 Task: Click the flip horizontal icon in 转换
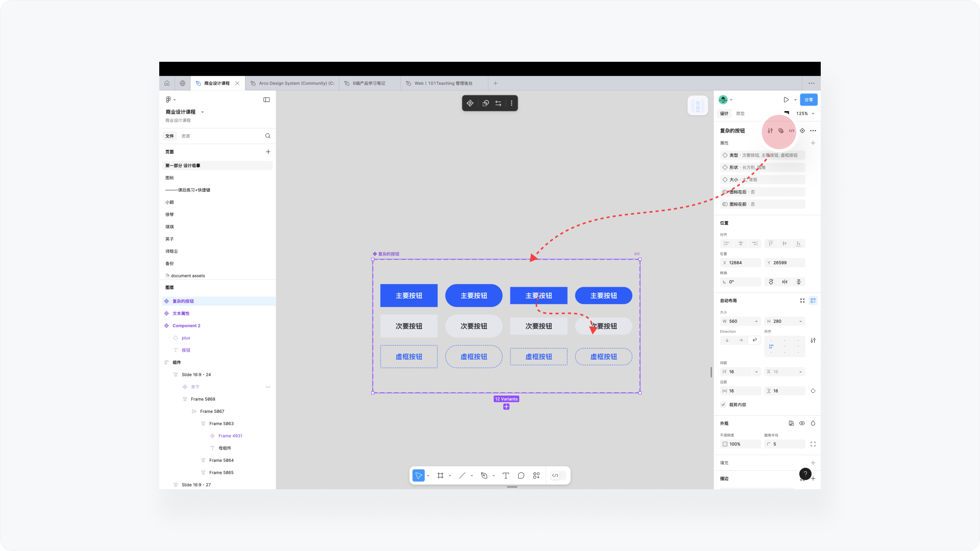(x=785, y=282)
